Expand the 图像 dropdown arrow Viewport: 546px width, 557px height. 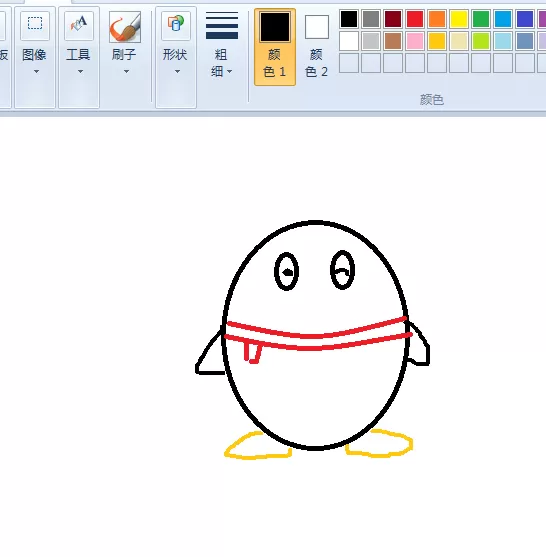pyautogui.click(x=36, y=72)
